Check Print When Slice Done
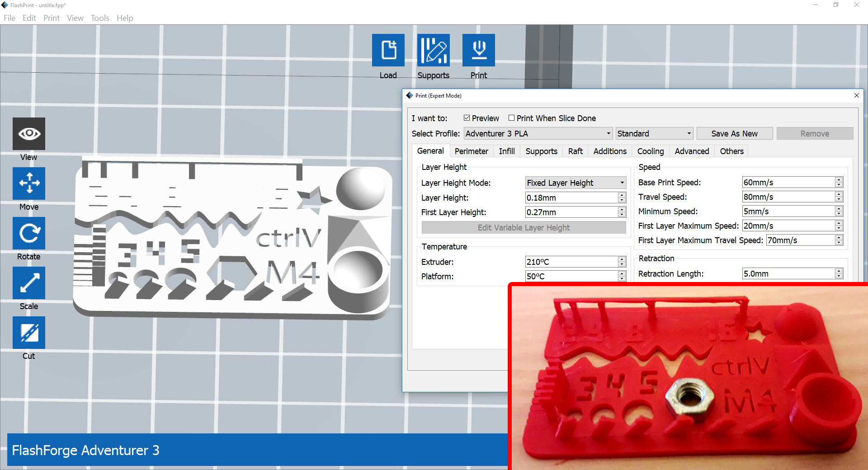This screenshot has height=470, width=868. click(x=511, y=118)
